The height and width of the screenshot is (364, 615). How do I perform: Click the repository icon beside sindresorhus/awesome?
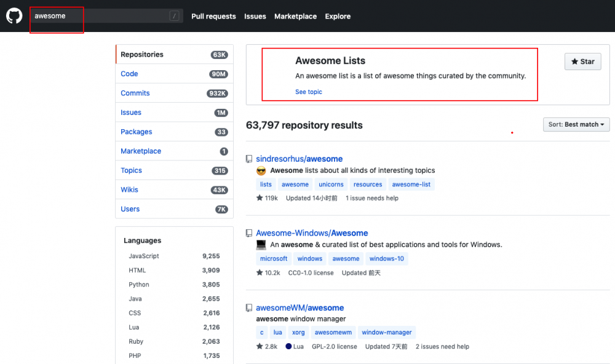pyautogui.click(x=249, y=158)
